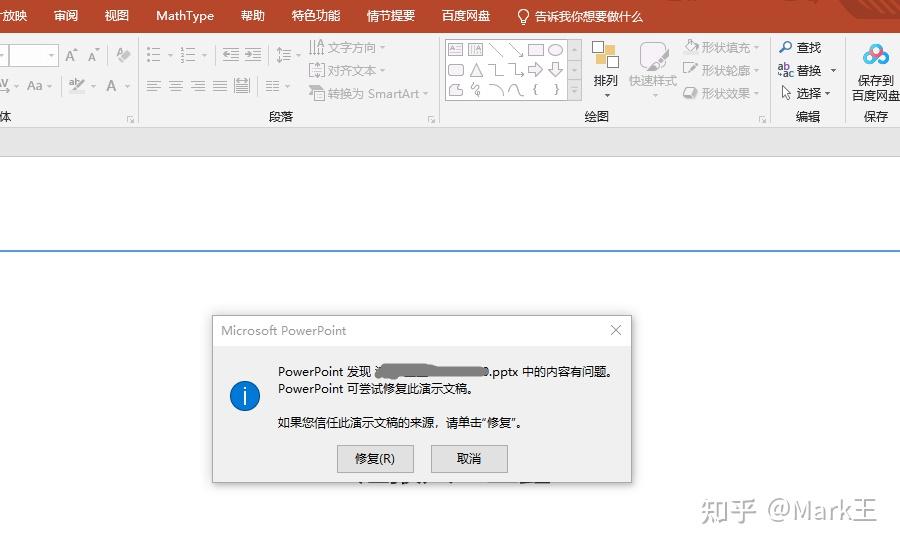This screenshot has height=547, width=900.
Task: Open the 审阅 ribbon tab
Action: click(65, 15)
